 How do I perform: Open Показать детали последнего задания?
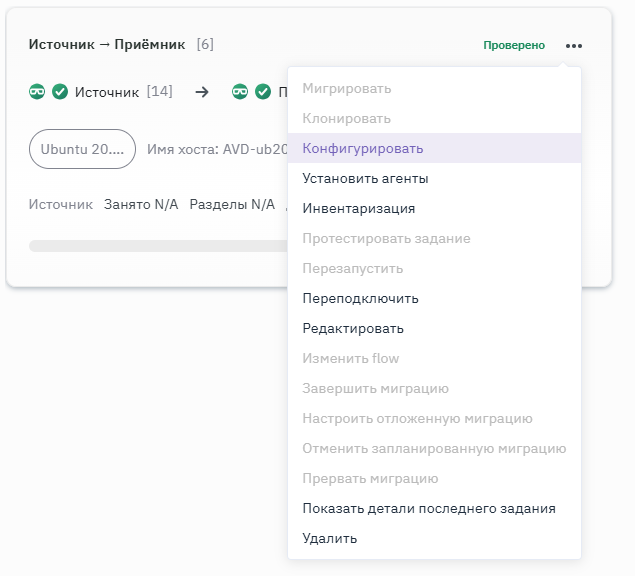pyautogui.click(x=429, y=508)
